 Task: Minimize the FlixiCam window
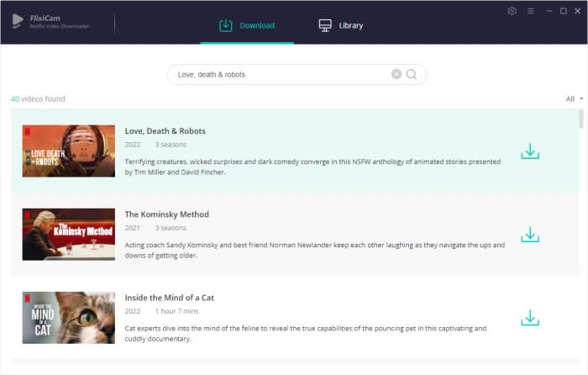coord(548,11)
